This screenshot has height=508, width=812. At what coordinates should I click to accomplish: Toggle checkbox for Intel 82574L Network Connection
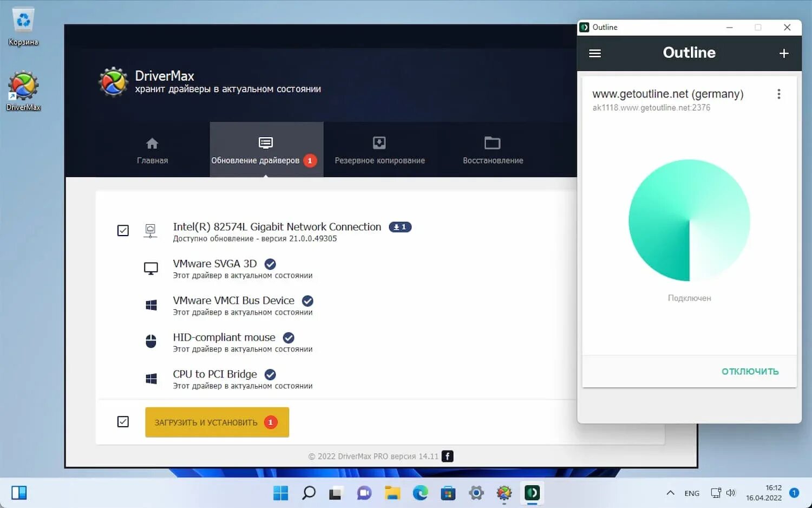(x=123, y=231)
